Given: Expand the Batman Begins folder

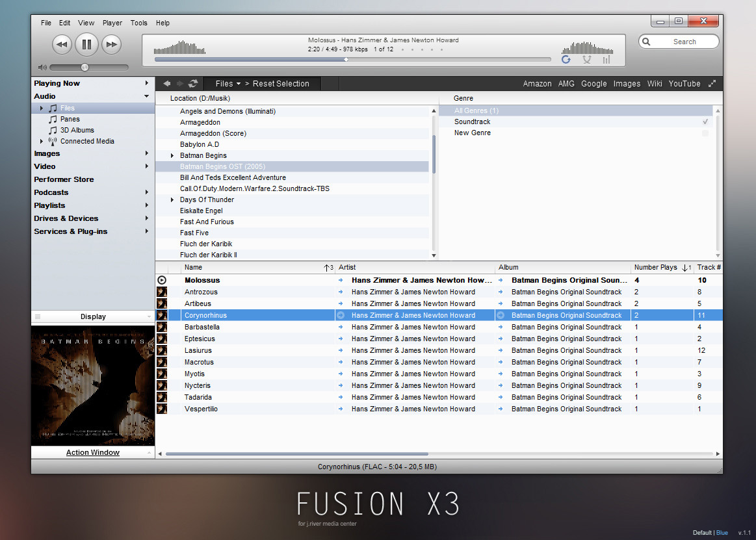Looking at the screenshot, I should pos(172,156).
